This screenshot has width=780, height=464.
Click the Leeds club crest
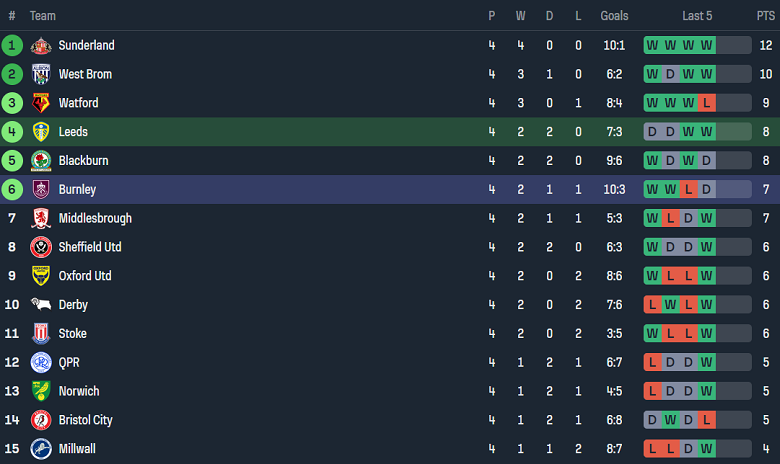click(x=41, y=132)
